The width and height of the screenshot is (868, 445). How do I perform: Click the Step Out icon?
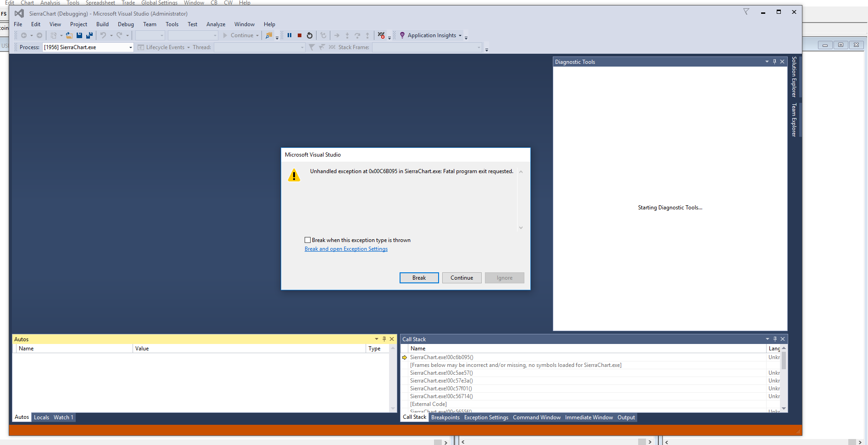click(367, 35)
